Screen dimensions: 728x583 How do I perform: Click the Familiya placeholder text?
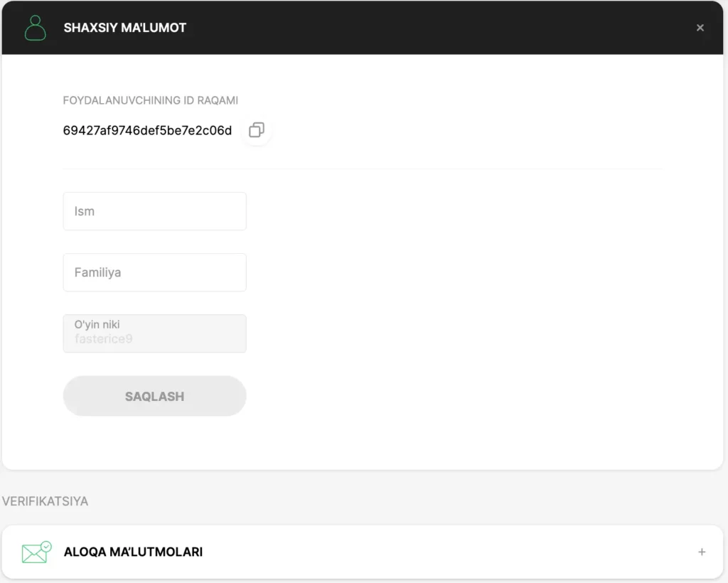coord(97,272)
